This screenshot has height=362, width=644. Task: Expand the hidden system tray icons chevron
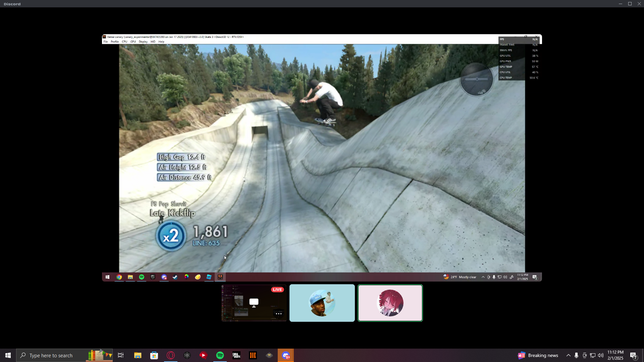click(568, 355)
